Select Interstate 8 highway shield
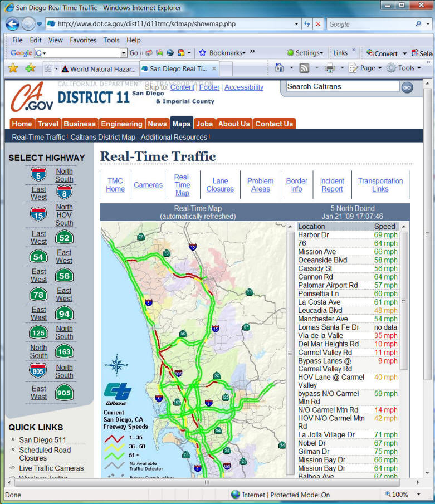The width and height of the screenshot is (435, 504). (x=64, y=193)
